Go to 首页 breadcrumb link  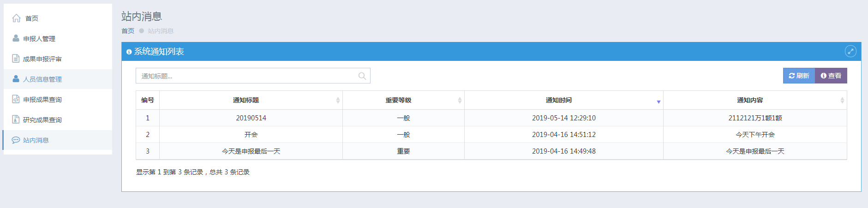(128, 31)
